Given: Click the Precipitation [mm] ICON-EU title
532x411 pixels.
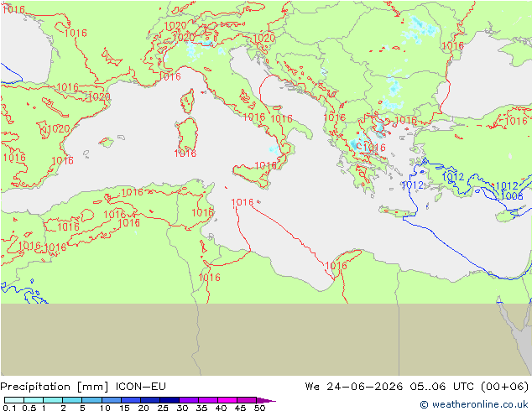Looking at the screenshot, I should point(83,387).
